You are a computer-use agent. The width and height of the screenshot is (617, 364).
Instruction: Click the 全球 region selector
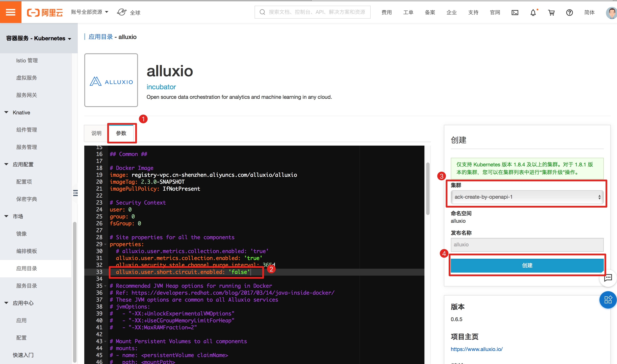[135, 13]
